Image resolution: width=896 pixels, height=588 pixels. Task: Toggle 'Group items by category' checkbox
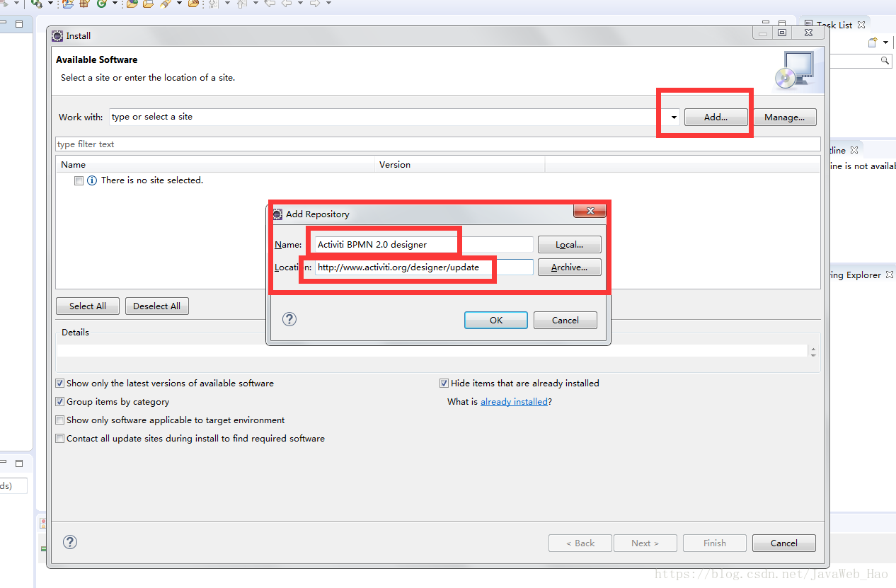pyautogui.click(x=60, y=402)
